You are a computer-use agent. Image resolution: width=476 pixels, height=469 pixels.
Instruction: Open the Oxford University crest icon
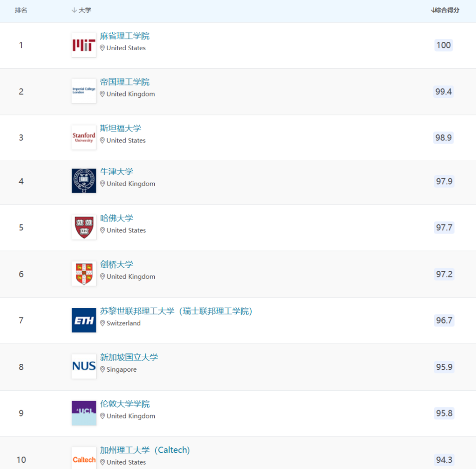click(84, 181)
